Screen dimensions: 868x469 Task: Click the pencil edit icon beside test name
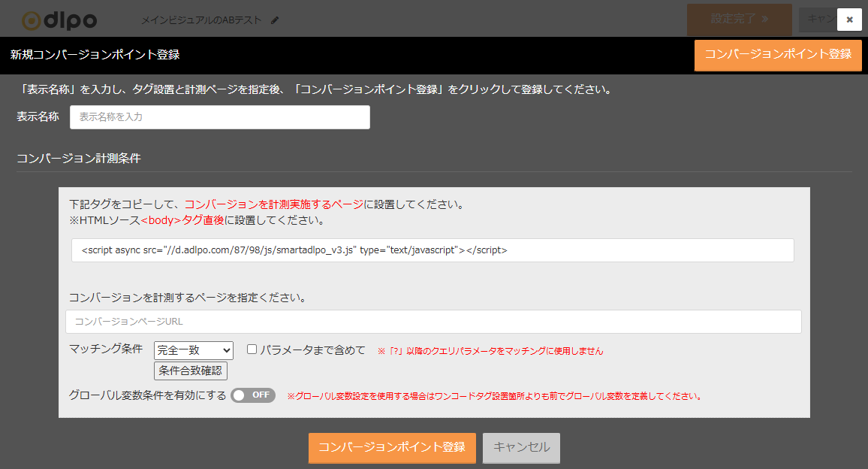click(x=275, y=20)
